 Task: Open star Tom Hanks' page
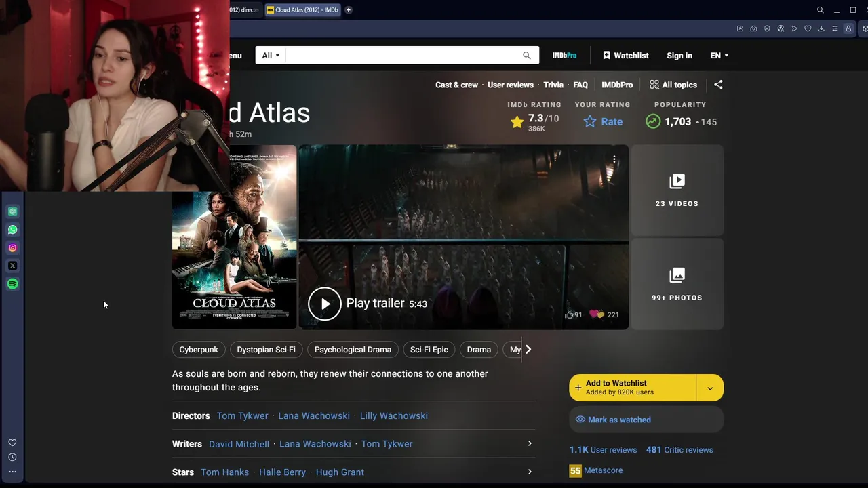pos(224,472)
